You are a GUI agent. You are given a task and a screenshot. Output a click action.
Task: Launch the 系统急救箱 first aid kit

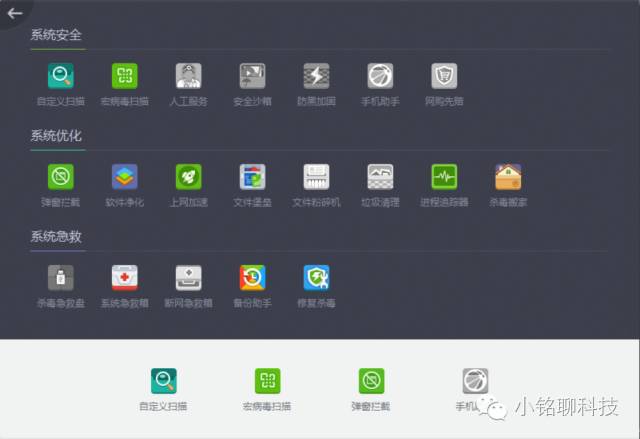click(x=125, y=278)
